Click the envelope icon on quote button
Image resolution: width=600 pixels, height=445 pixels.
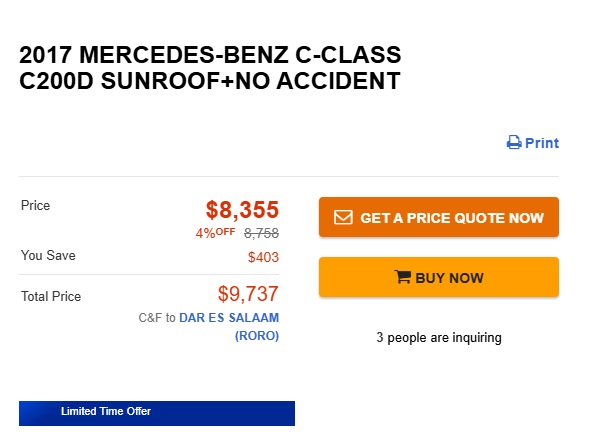(343, 217)
